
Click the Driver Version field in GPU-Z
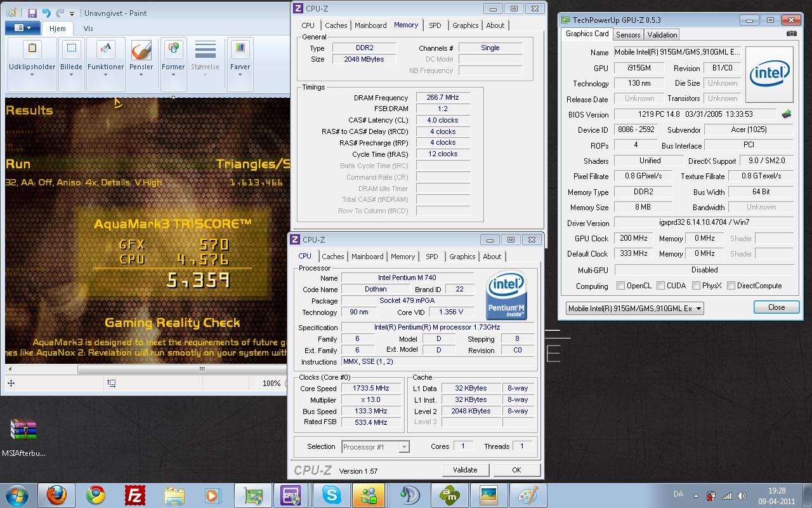click(704, 224)
